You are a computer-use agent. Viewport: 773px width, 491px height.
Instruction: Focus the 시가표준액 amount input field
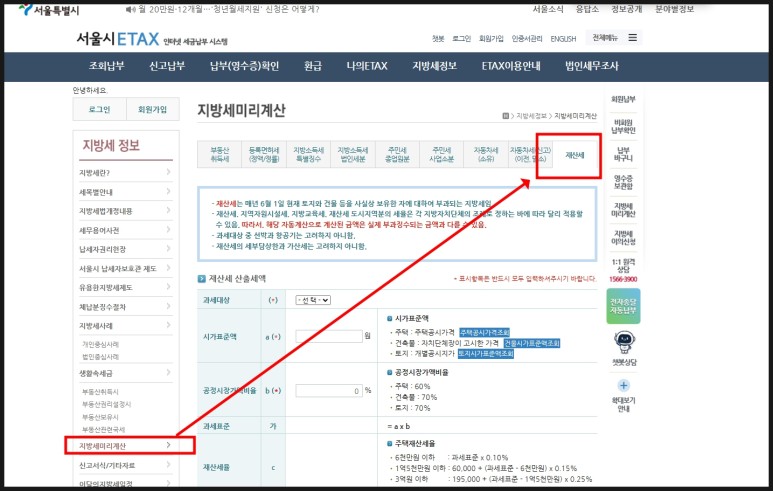click(x=329, y=336)
